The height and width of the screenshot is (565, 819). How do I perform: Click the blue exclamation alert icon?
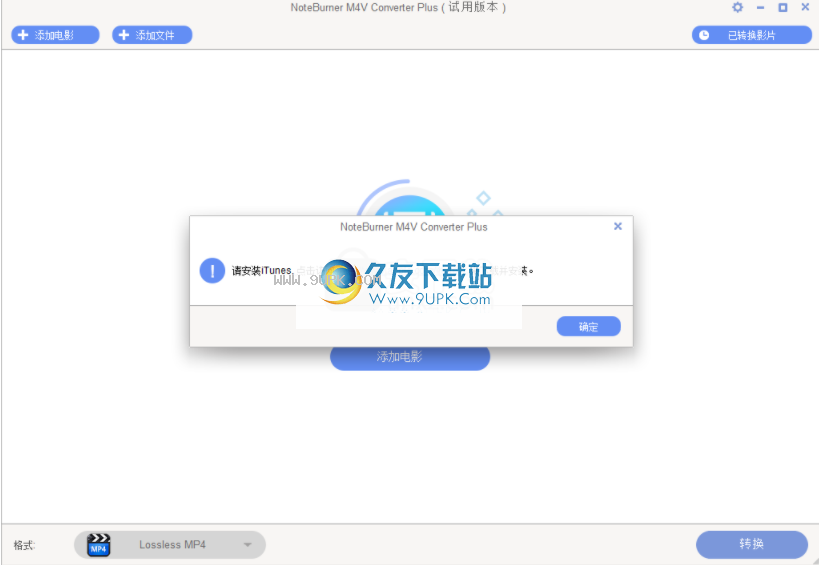click(212, 270)
